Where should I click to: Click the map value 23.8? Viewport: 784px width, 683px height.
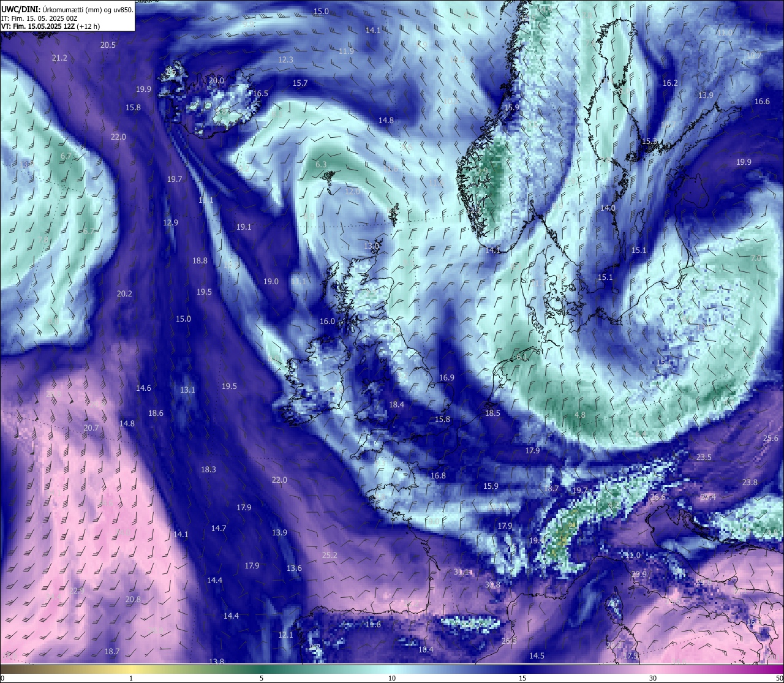[750, 482]
